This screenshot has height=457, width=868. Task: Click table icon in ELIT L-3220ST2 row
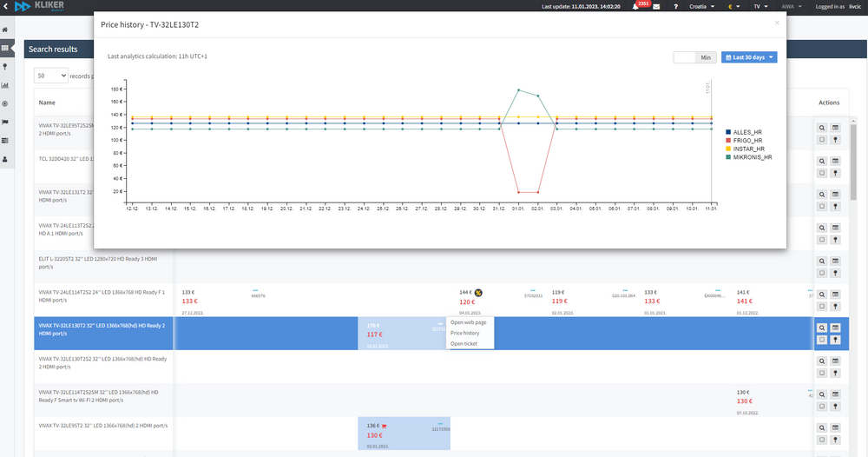pyautogui.click(x=835, y=261)
